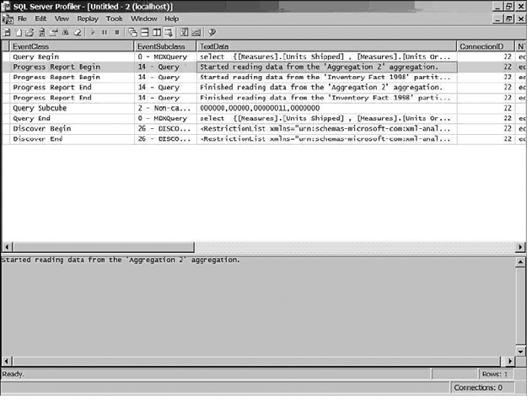Image resolution: width=532 pixels, height=404 pixels.
Task: Click the Clear Trace Window eraser icon
Action: point(78,33)
